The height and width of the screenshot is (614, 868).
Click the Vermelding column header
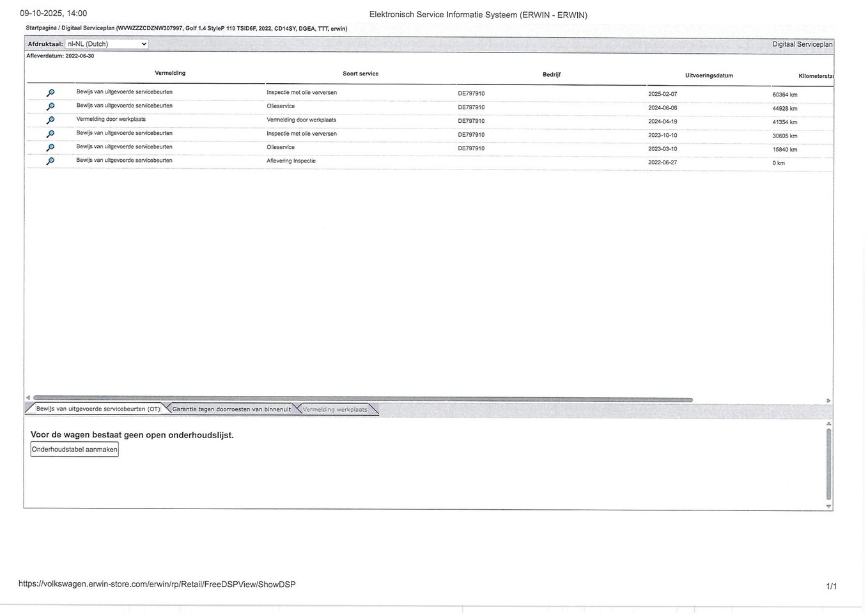tap(170, 73)
